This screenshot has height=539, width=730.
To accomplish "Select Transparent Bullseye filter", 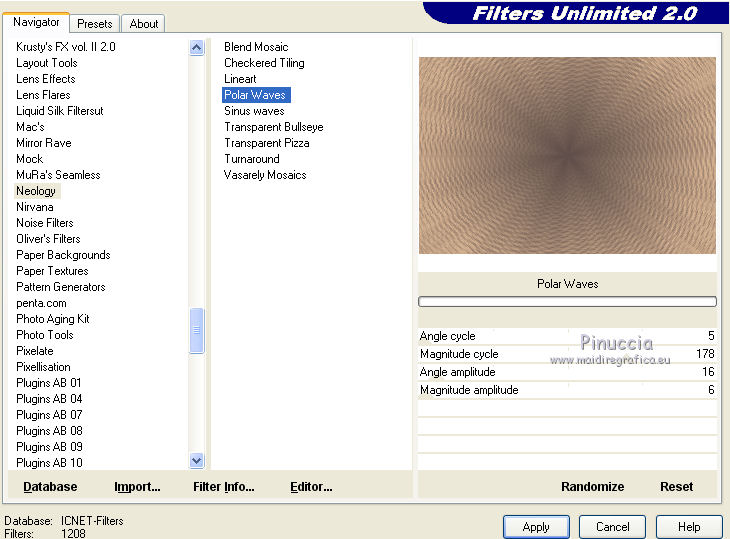I will (x=274, y=127).
